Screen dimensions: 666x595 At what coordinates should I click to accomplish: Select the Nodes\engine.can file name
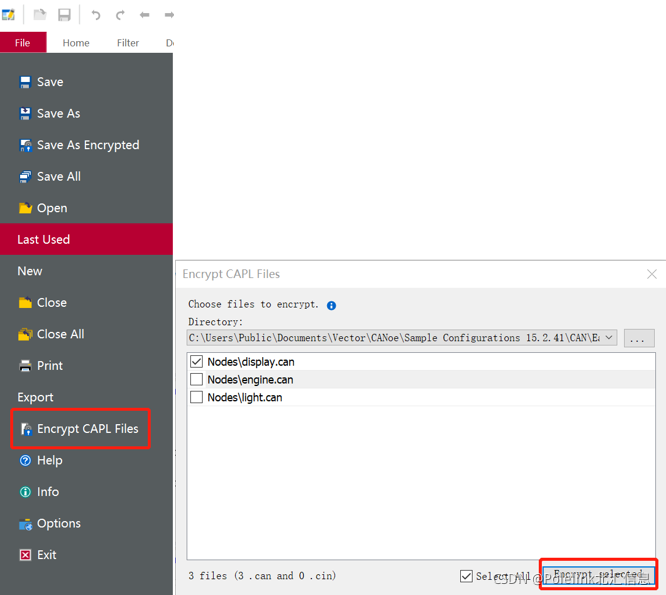tap(250, 380)
